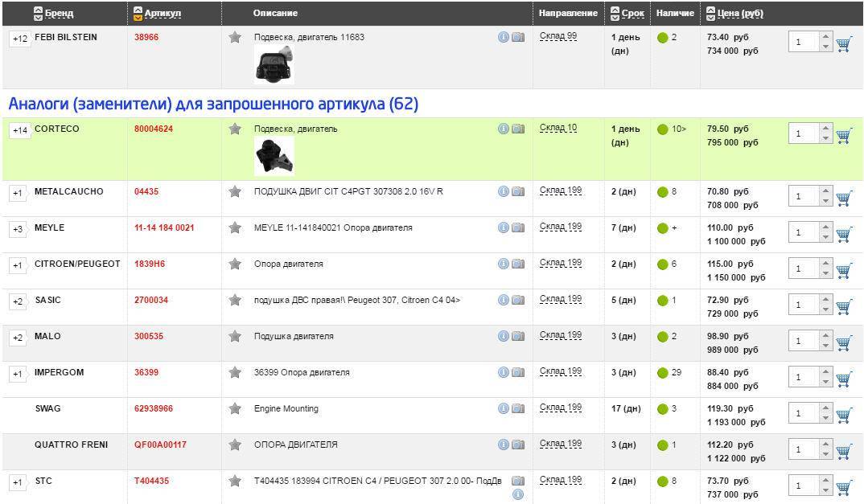
Task: Add FEBI BILSTEIN 38966 to cart
Action: tap(844, 43)
